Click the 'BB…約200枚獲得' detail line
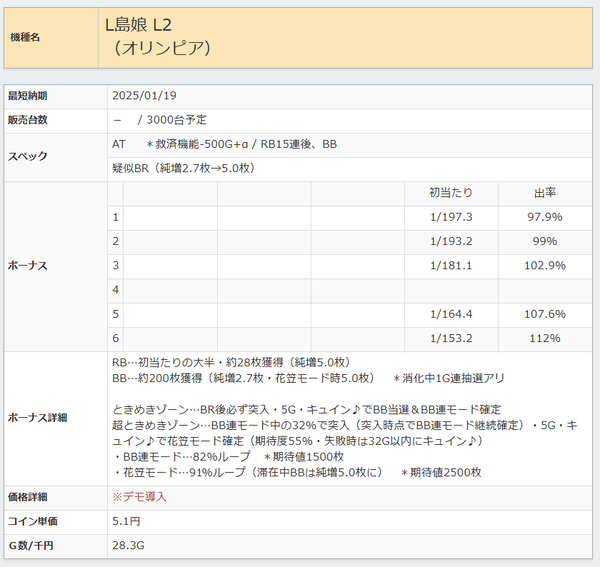This screenshot has width=600, height=567. coord(308,378)
